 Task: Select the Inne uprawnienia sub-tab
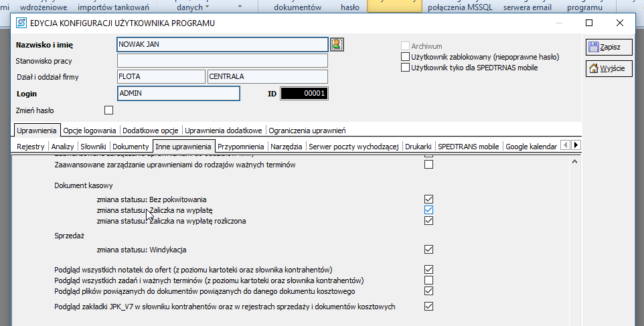coord(183,146)
